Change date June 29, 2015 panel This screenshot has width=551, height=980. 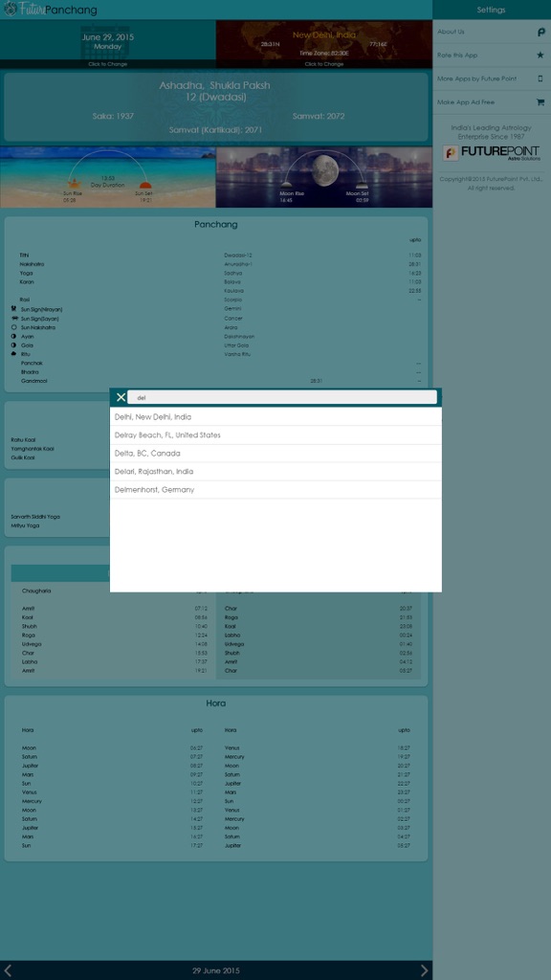(108, 44)
